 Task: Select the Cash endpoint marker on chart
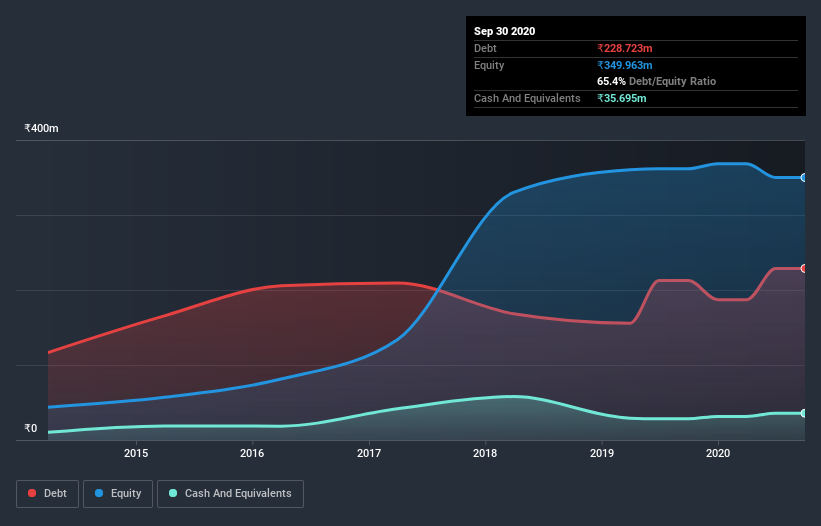(803, 413)
